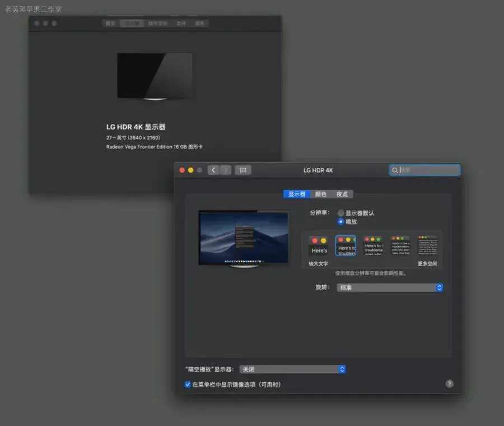Screen dimensions: 504x426
Task: Open the "隔空播放"显示器 AirPlay dropdown
Action: [292, 369]
